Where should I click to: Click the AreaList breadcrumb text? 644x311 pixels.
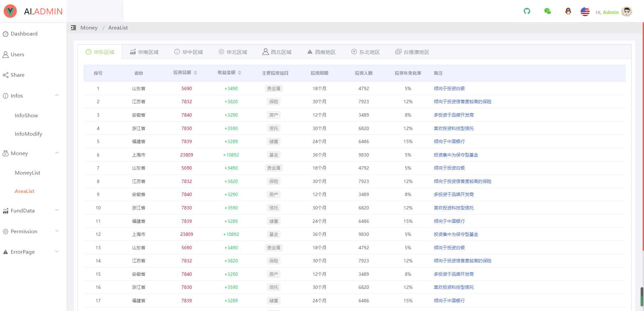tap(118, 28)
